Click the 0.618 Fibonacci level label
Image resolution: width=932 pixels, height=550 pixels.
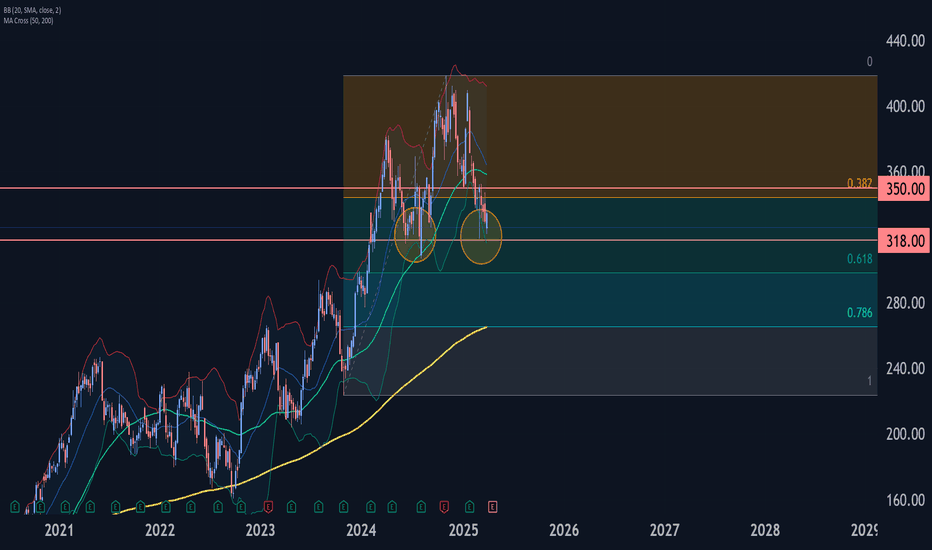click(x=859, y=259)
